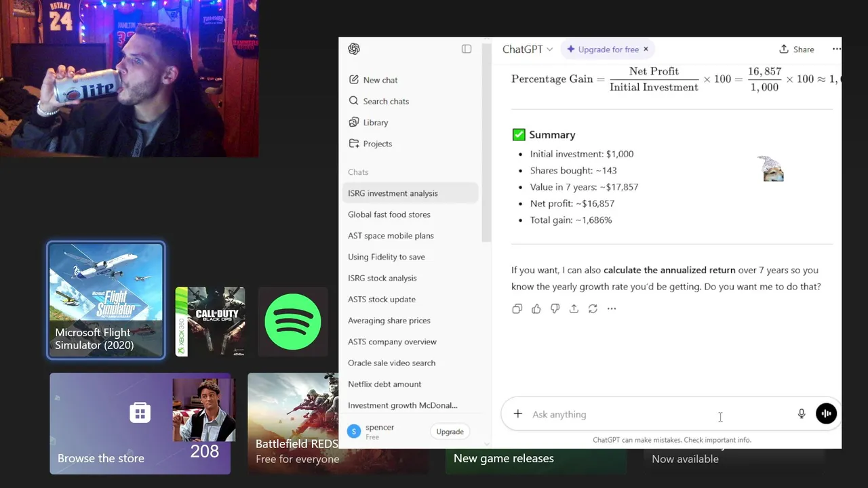Open the Averaging share prices chat
The width and height of the screenshot is (868, 488).
[x=411, y=321]
